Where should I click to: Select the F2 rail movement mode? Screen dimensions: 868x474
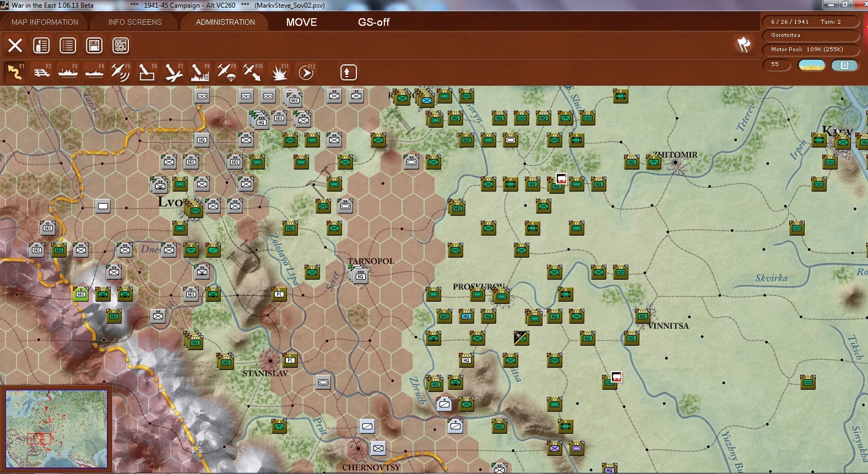(x=41, y=72)
